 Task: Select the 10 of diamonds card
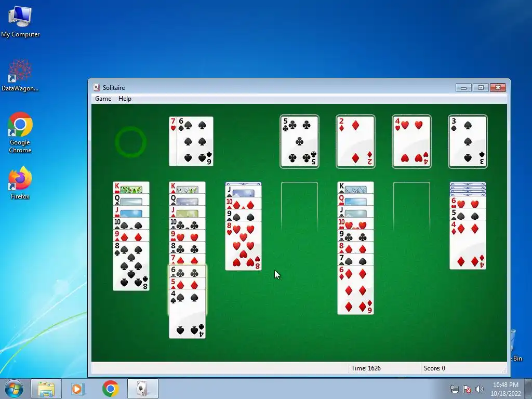pyautogui.click(x=243, y=203)
